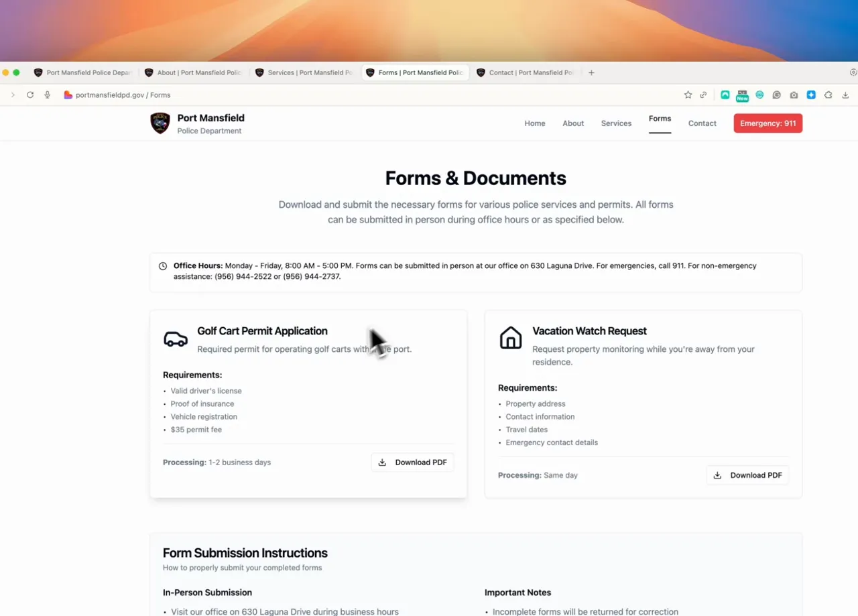858x616 pixels.
Task: Click the Port Mansfield police badge logo
Action: [160, 123]
